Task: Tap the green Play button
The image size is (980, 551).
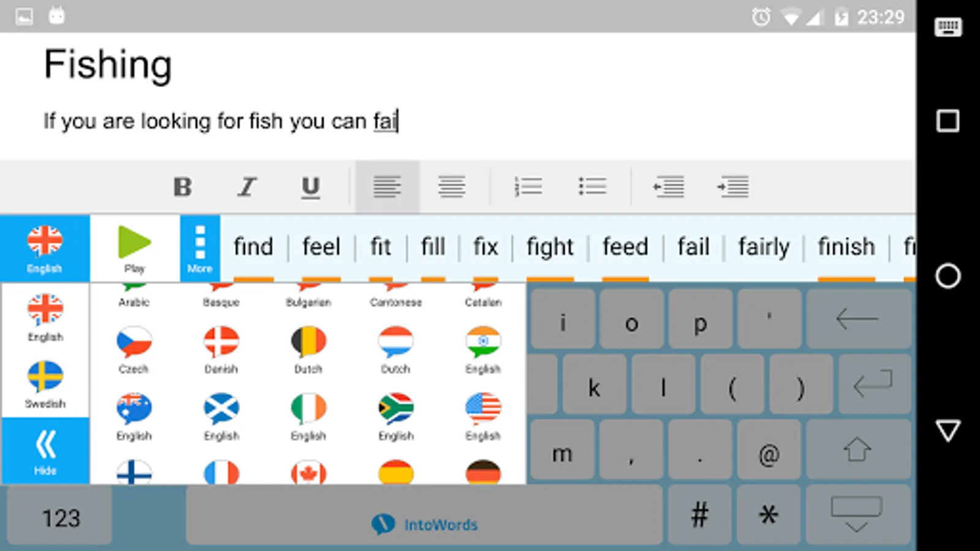Action: pyautogui.click(x=135, y=248)
